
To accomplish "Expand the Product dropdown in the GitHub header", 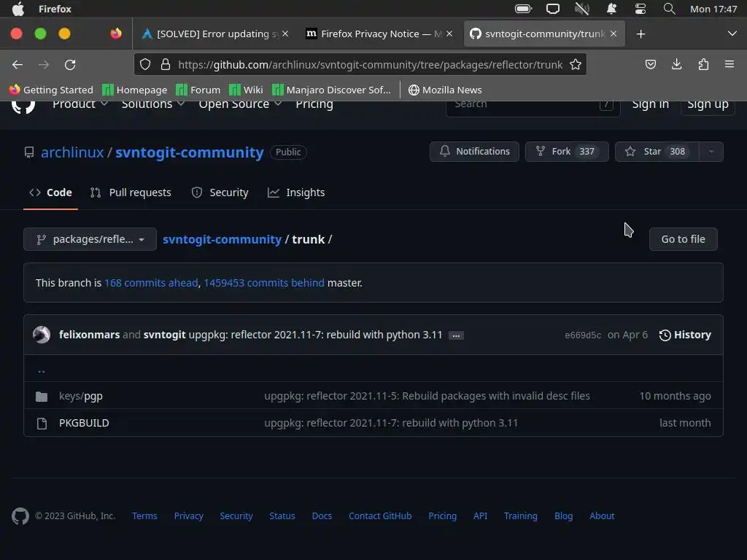I will pos(80,104).
